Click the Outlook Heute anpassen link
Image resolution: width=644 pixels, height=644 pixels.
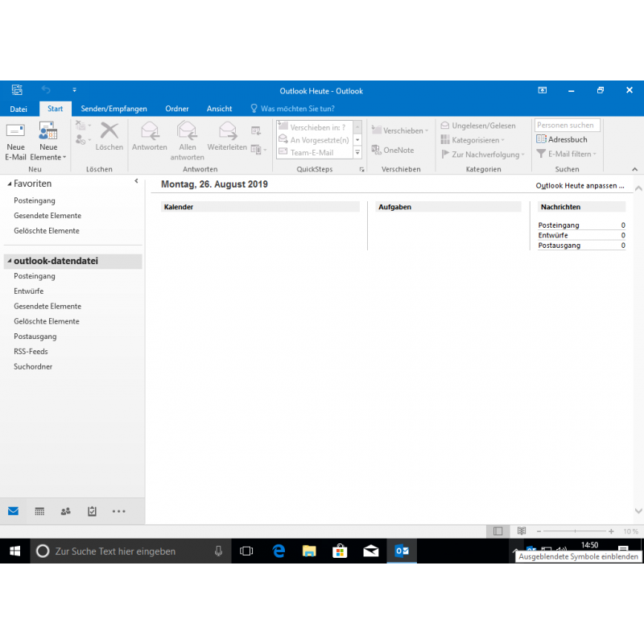[580, 186]
